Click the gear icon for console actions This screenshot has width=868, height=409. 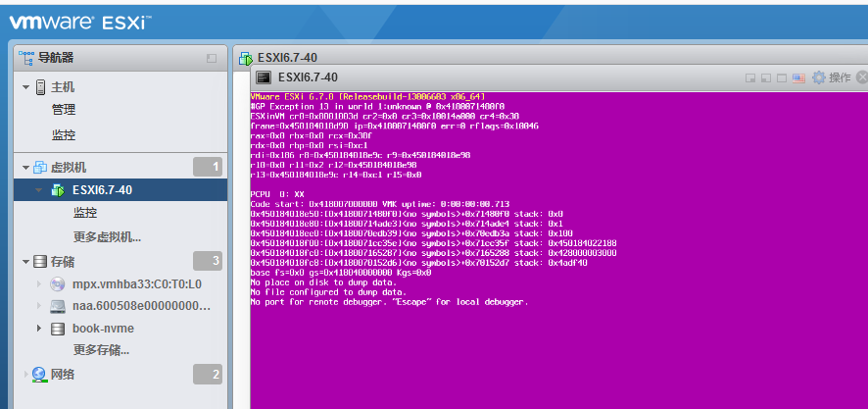tap(819, 77)
